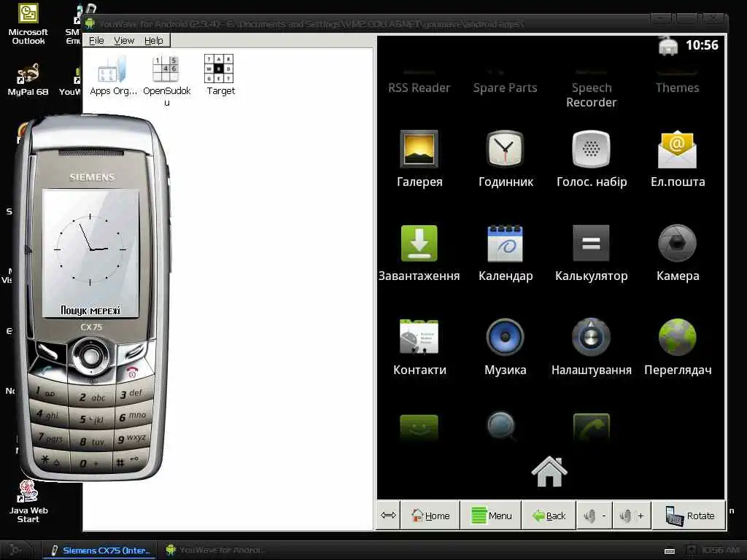The height and width of the screenshot is (560, 747).
Task: Click the YouWave Back button
Action: [549, 516]
